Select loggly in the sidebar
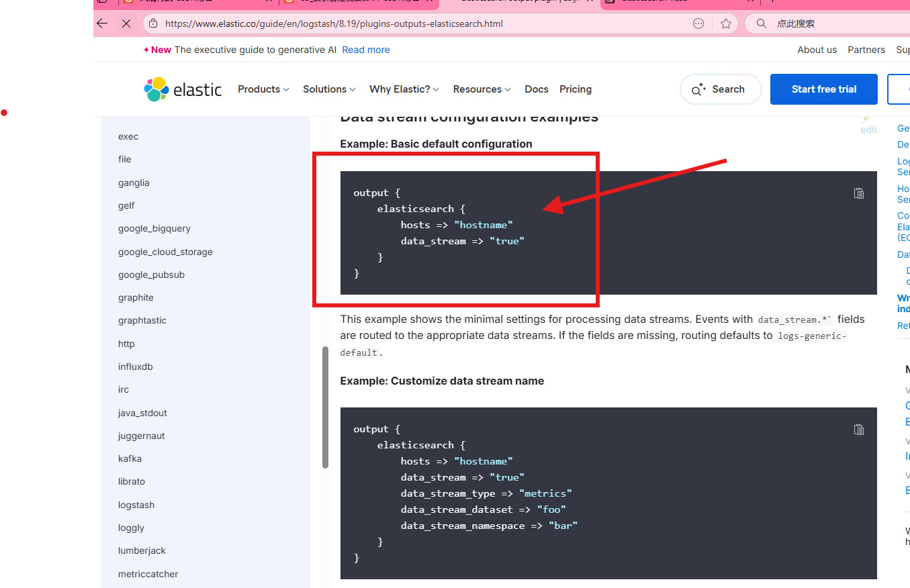This screenshot has width=910, height=588. click(131, 528)
